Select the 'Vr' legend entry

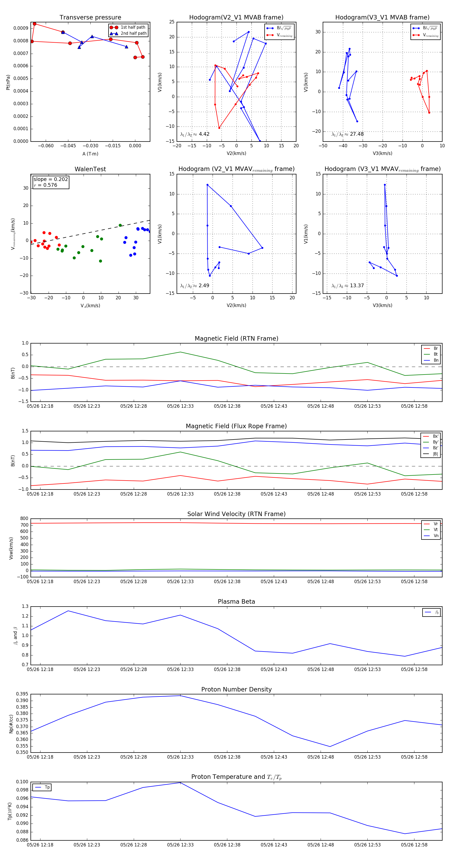431,524
